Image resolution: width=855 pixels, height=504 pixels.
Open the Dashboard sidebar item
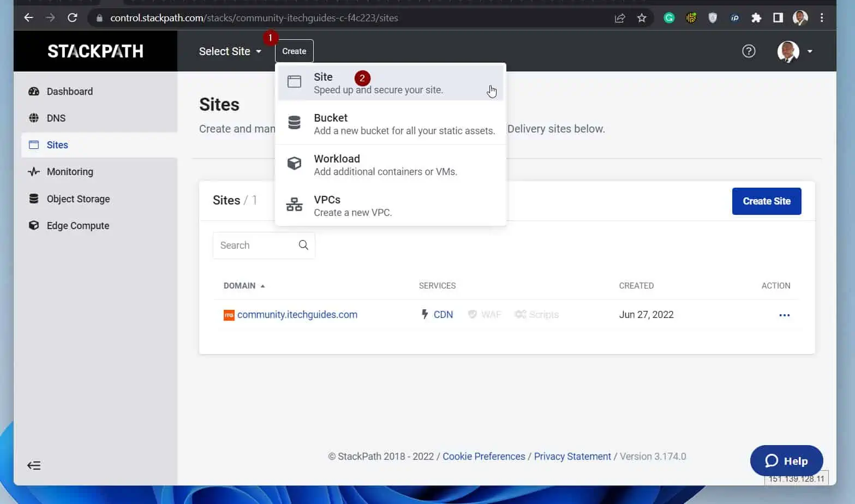[x=99, y=91]
